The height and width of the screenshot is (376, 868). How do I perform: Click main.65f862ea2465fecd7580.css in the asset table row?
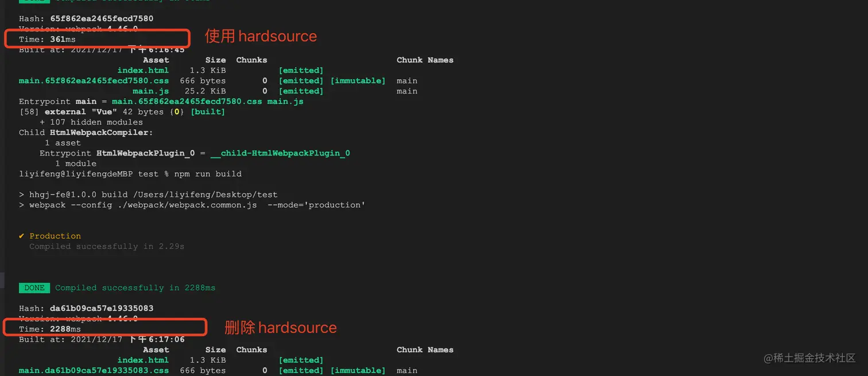click(x=94, y=80)
